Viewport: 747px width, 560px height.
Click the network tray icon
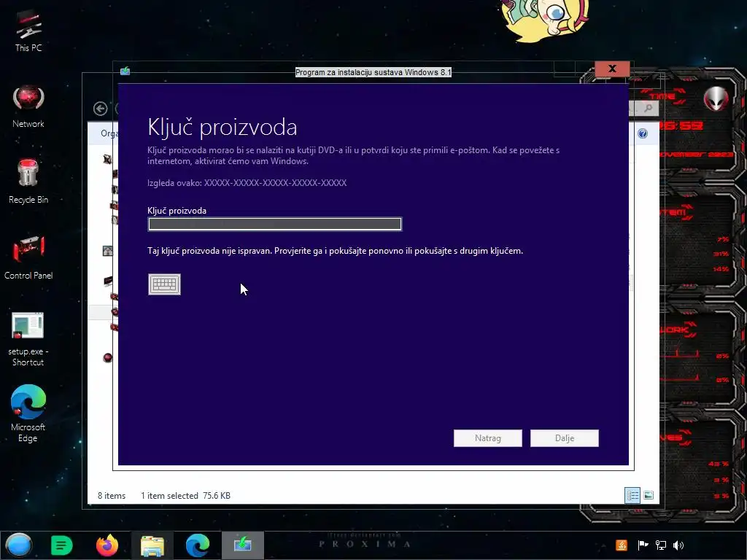coord(661,545)
